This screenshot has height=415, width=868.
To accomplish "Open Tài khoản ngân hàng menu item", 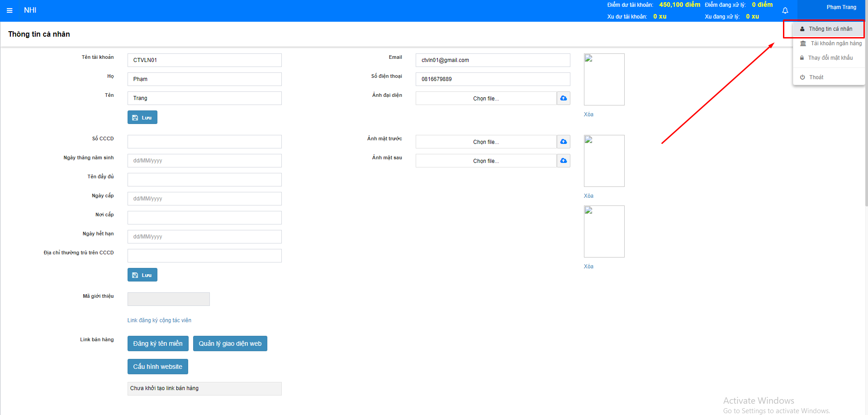I will pos(835,43).
